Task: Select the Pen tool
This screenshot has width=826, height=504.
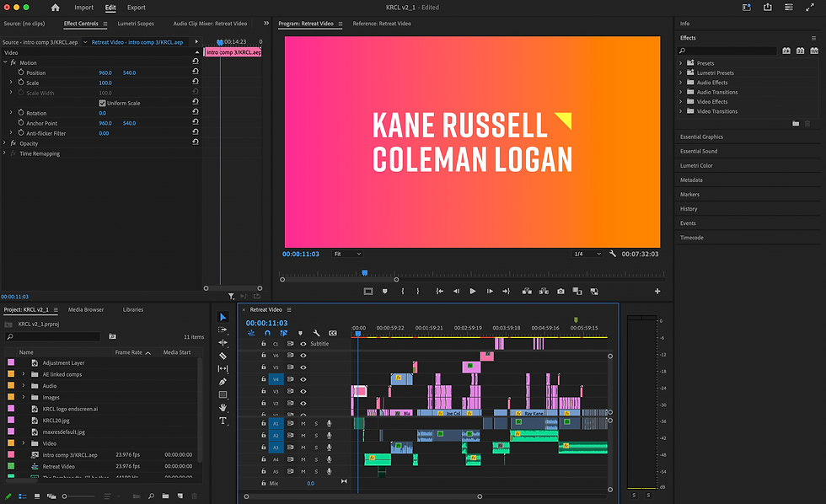Action: coord(223,382)
